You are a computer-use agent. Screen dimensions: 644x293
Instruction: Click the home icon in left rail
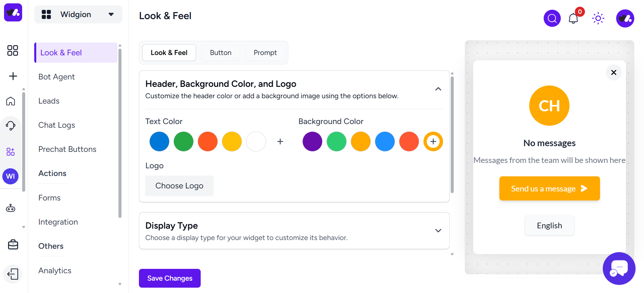[x=11, y=101]
